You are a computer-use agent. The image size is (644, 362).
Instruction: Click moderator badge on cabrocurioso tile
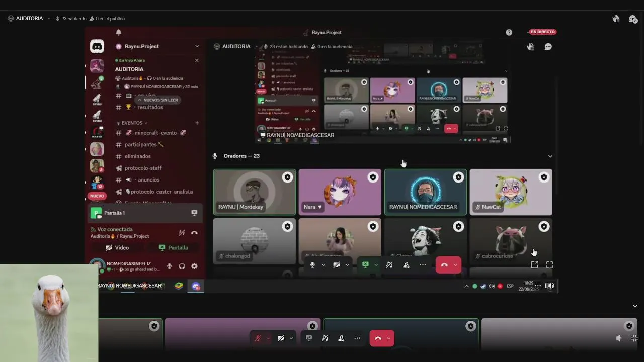click(x=544, y=227)
